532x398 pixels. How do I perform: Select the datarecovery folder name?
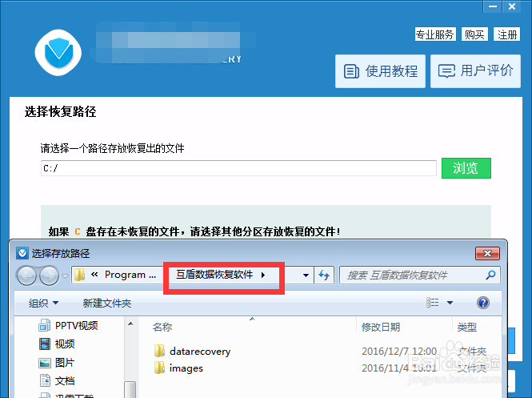coord(200,351)
